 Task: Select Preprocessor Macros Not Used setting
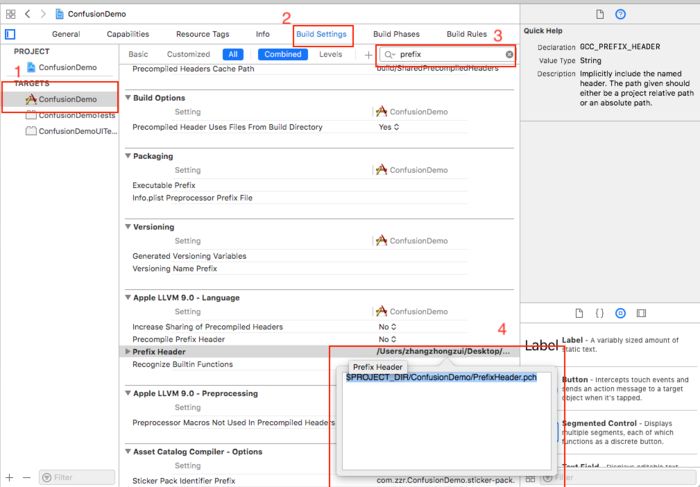click(x=233, y=423)
